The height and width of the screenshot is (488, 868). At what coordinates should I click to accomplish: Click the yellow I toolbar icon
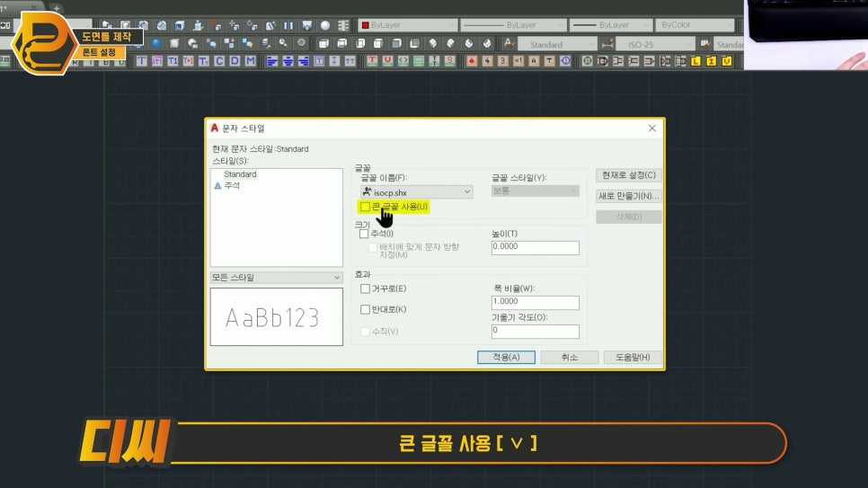pyautogui.click(x=712, y=61)
